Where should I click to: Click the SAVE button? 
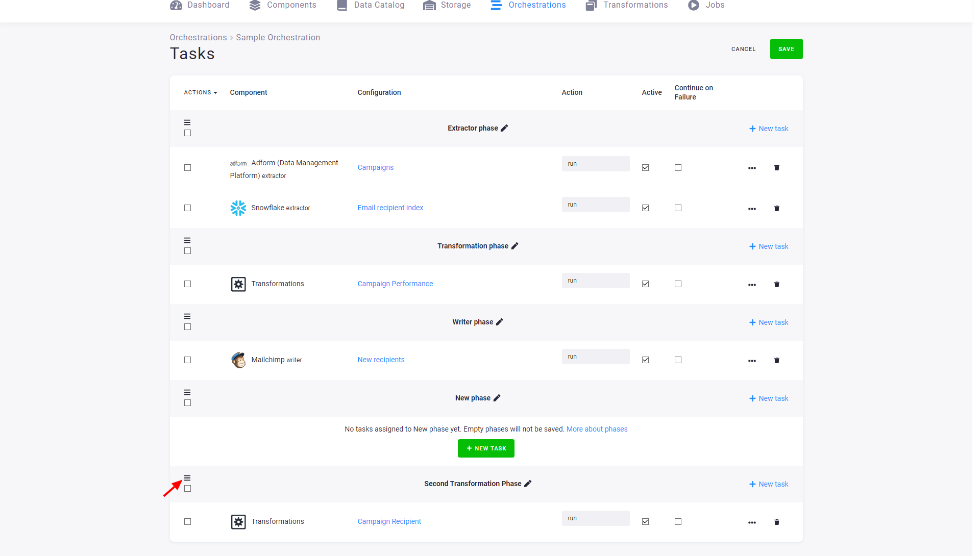click(x=786, y=49)
